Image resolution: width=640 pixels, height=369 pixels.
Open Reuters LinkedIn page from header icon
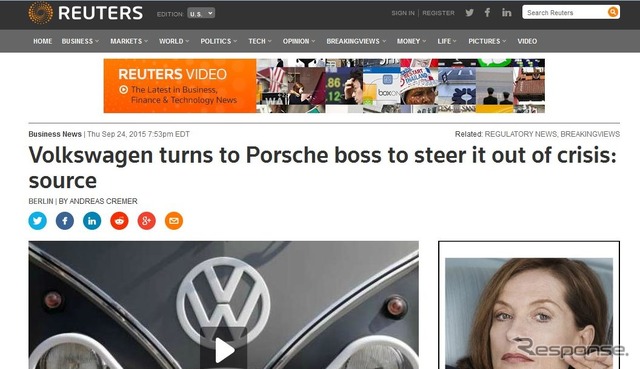[507, 13]
